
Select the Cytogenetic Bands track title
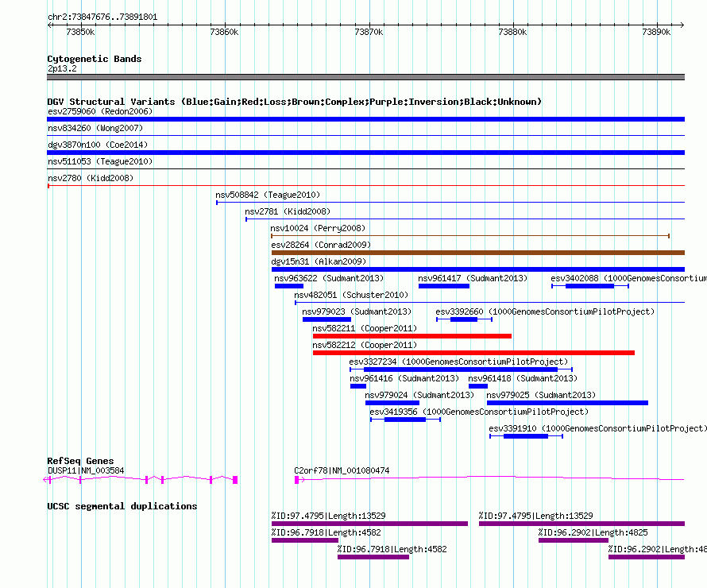click(x=95, y=59)
